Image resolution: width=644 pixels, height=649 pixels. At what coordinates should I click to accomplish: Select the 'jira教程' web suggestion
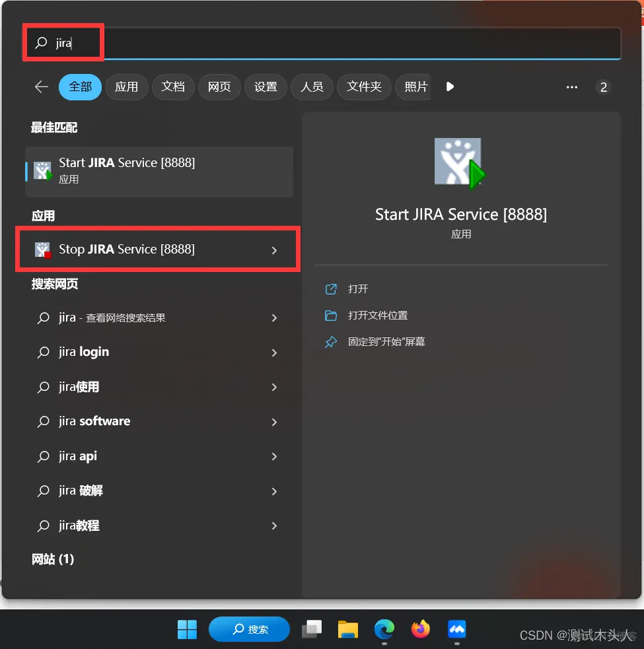(159, 526)
